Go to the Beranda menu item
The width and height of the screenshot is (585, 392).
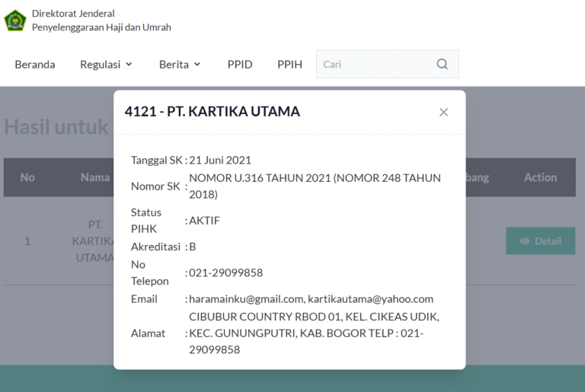[35, 65]
